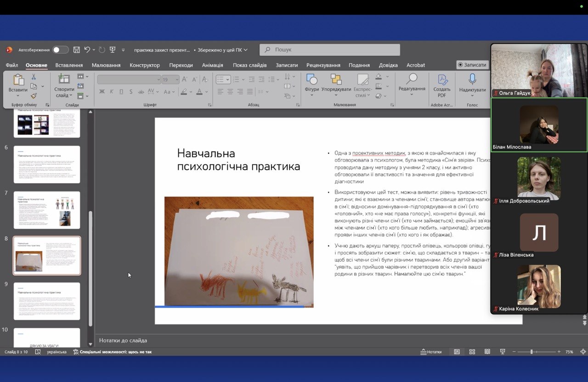Click the Arrange (Упорядкувати) icon
Viewport: 588px width, 382px height.
(336, 84)
